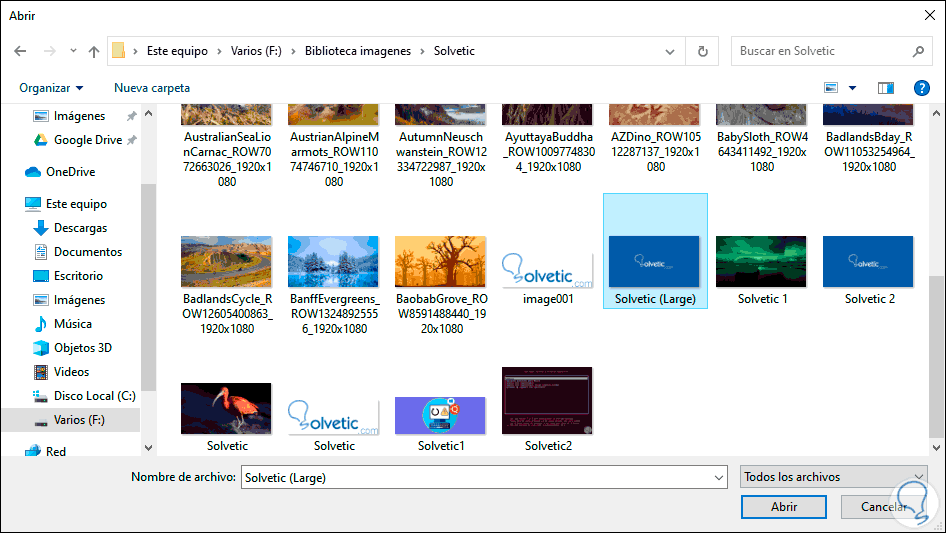Click the Objetos 3D cube icon
This screenshot has height=533, width=946.
pyautogui.click(x=40, y=348)
